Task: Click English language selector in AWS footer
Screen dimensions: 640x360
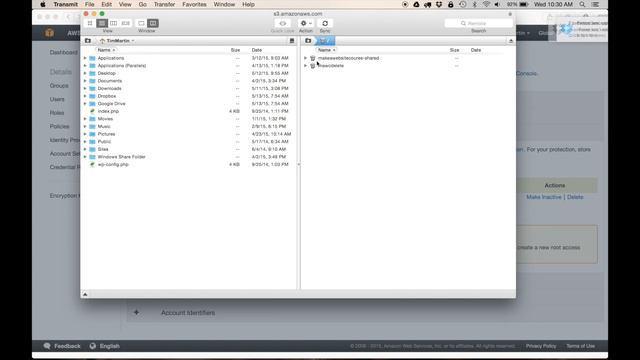Action: tap(105, 346)
